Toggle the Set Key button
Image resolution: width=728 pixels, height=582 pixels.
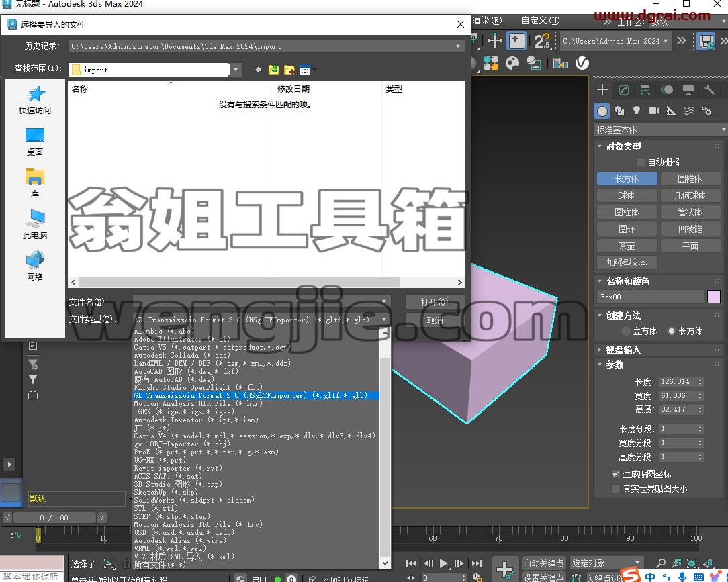pyautogui.click(x=544, y=577)
